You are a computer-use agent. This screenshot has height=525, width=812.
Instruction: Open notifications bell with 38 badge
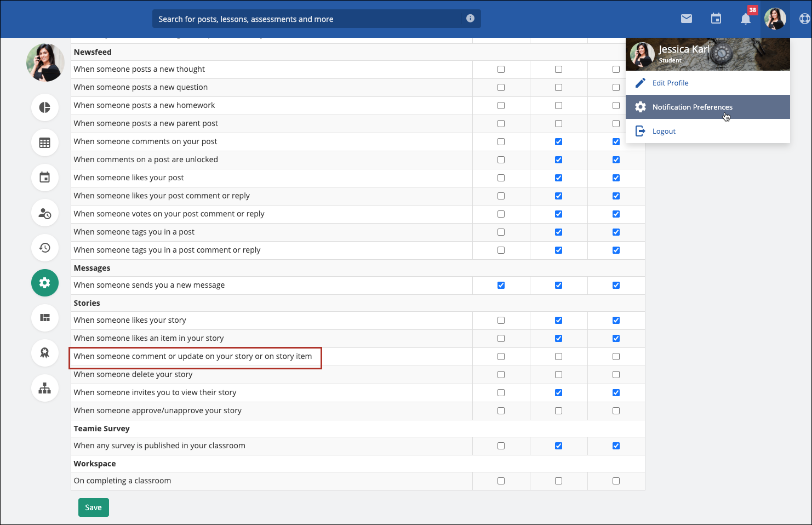pos(746,19)
